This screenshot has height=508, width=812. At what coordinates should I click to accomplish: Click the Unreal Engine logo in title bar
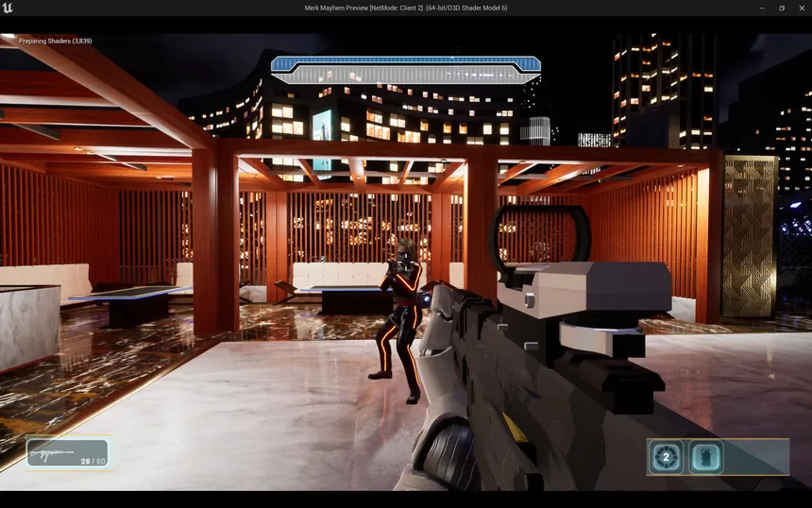click(x=8, y=8)
